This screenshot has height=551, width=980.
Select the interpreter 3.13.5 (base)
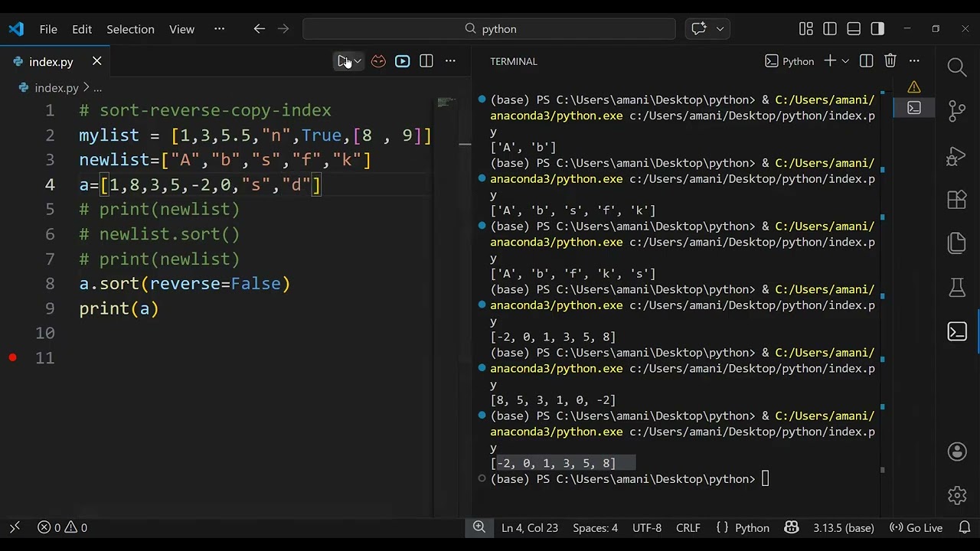point(844,527)
